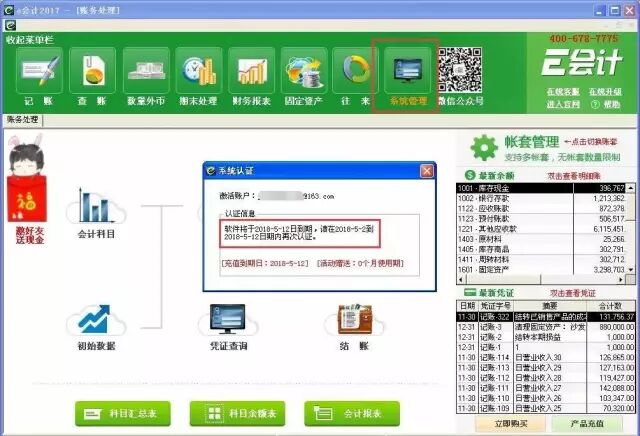Image resolution: width=640 pixels, height=436 pixels.
Task: Open the 会计科目 chart icon
Action: (96, 207)
